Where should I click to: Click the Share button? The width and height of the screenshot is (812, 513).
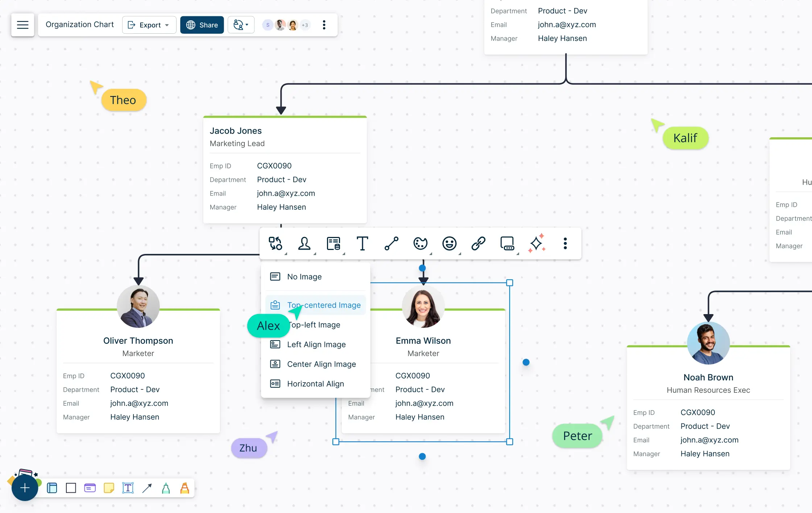coord(202,25)
